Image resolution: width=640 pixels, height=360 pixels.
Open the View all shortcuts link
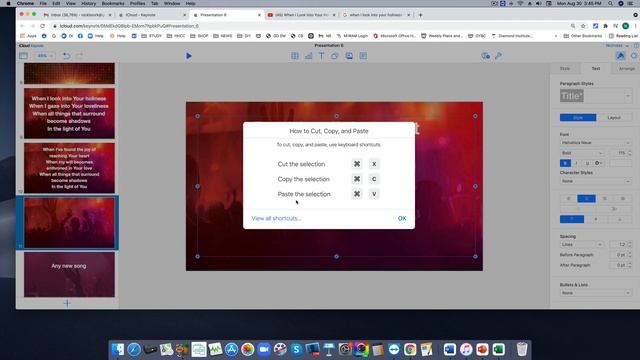(x=276, y=218)
